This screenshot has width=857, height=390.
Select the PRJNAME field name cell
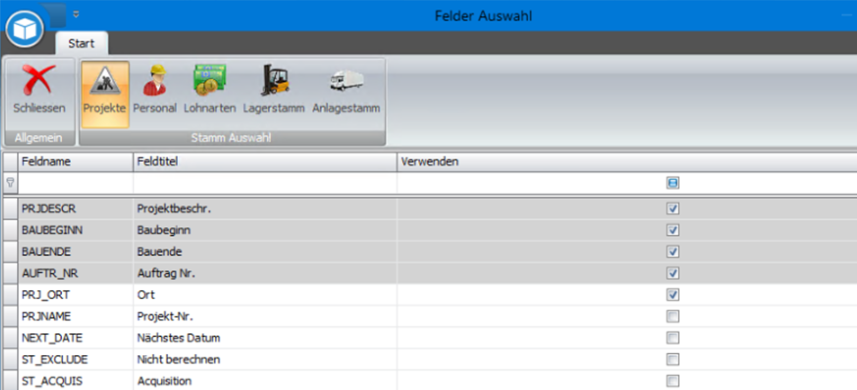(x=76, y=316)
